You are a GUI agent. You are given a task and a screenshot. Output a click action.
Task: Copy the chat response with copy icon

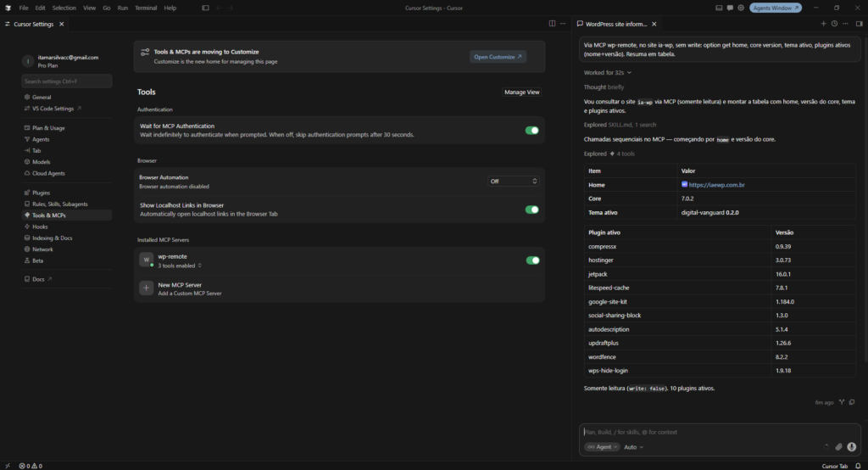click(852, 402)
